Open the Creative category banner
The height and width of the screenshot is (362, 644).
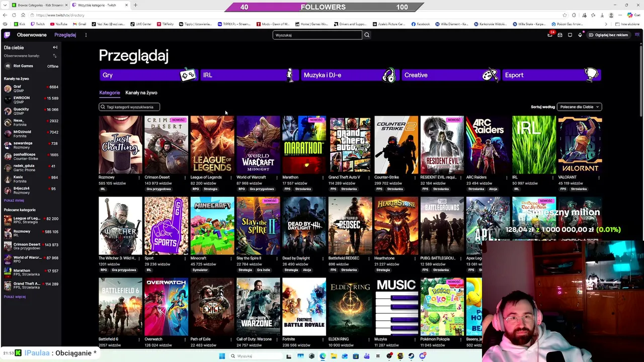pyautogui.click(x=450, y=75)
